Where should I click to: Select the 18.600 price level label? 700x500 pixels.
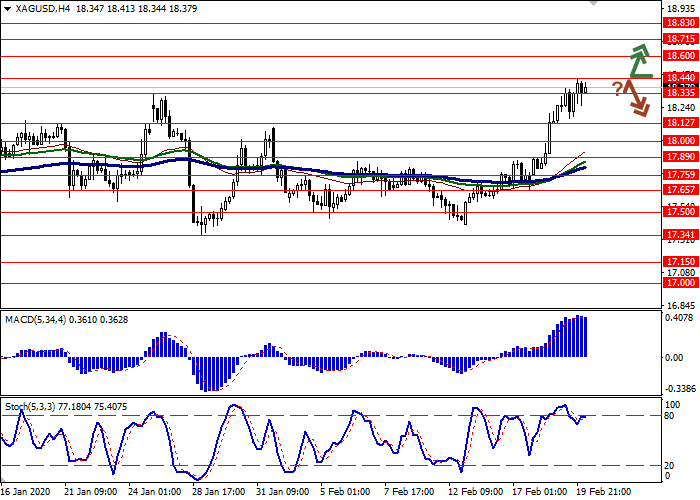pyautogui.click(x=680, y=57)
